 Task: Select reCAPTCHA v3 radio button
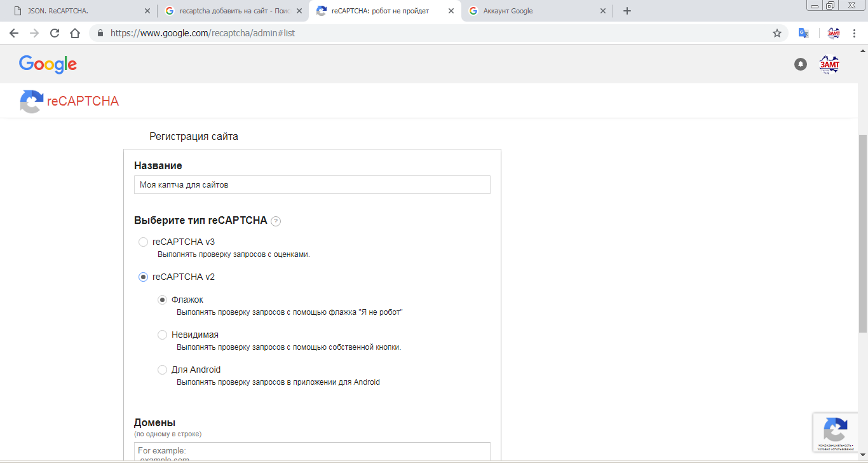point(143,242)
